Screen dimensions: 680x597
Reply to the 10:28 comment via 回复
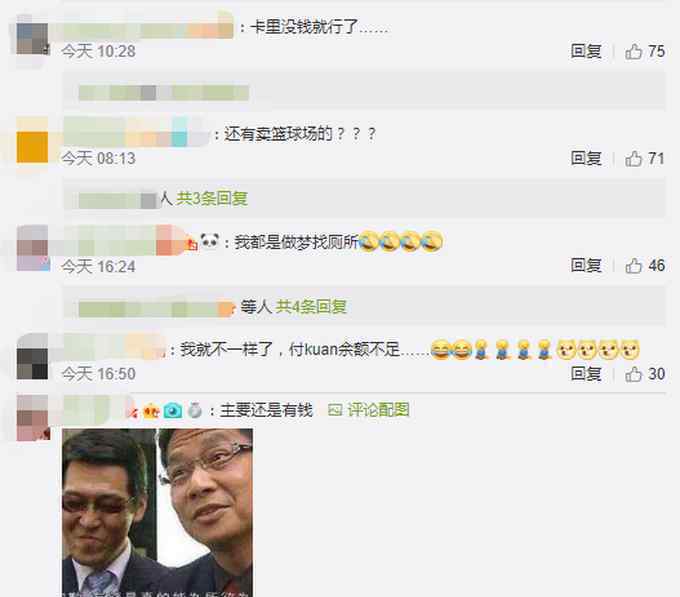pos(586,51)
